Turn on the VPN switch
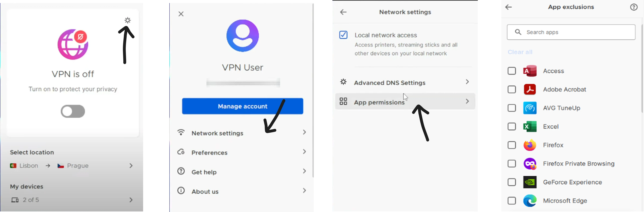Viewport: 644px width, 212px height. point(73,112)
